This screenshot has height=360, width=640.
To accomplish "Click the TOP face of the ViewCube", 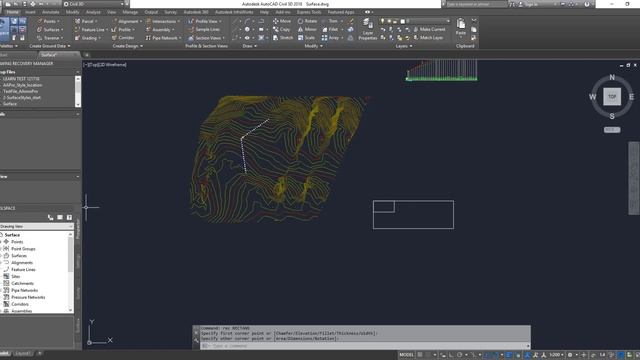I will pos(612,97).
